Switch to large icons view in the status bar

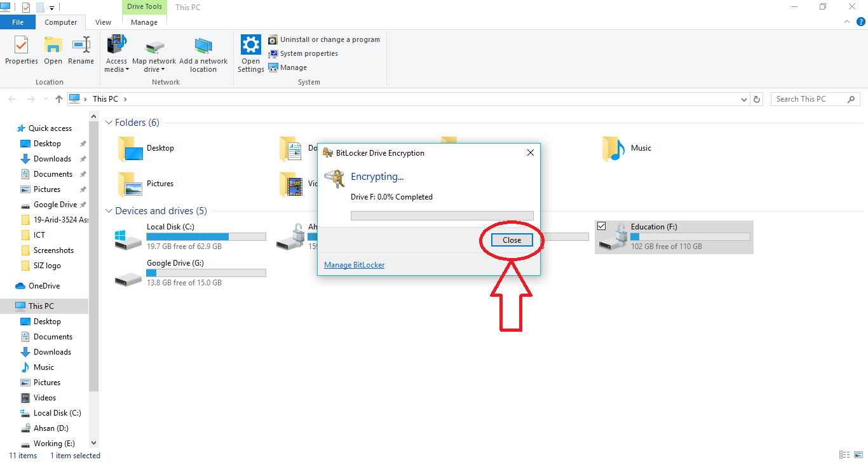857,455
